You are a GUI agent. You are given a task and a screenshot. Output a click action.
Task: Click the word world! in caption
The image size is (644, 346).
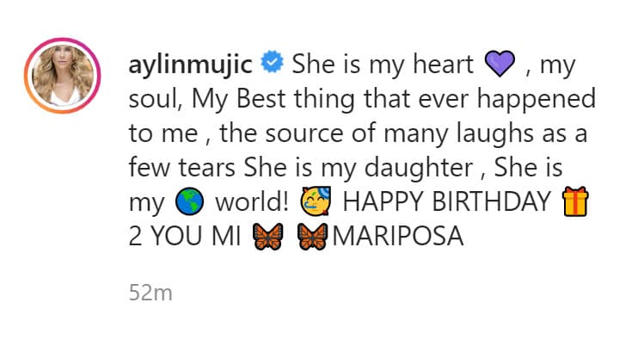point(252,201)
